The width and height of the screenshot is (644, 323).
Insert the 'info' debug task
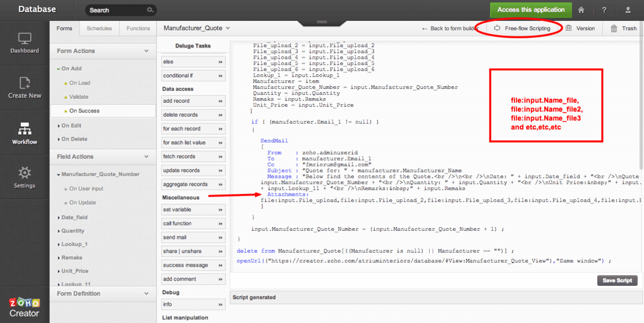tap(193, 304)
